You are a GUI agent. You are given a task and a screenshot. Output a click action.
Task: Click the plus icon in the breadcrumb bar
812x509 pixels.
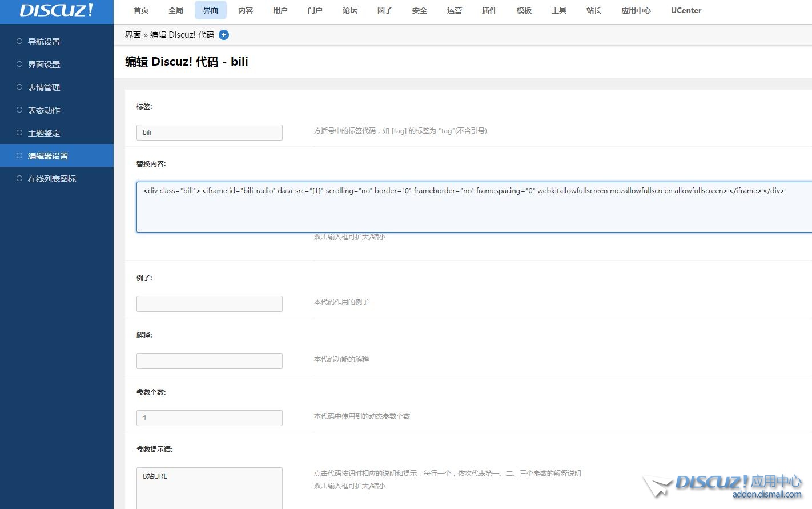point(224,35)
